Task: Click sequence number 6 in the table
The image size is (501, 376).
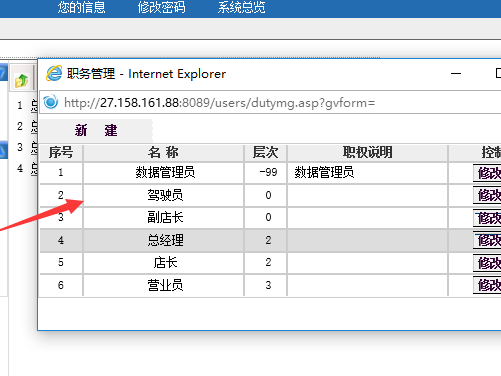Action: coord(61,285)
